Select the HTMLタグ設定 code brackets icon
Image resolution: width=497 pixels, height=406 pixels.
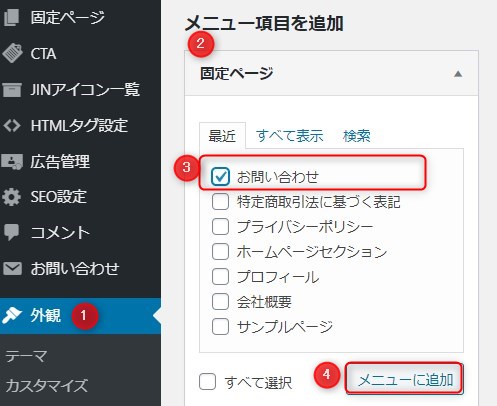[x=12, y=126]
